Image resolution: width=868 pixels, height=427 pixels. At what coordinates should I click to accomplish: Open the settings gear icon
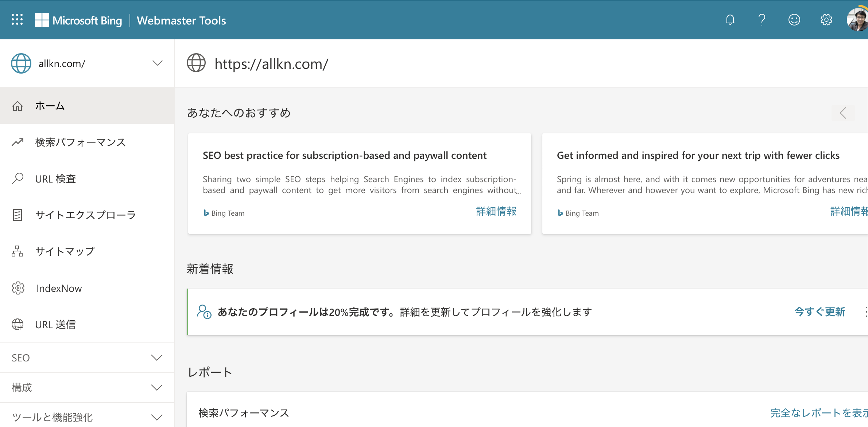tap(826, 20)
